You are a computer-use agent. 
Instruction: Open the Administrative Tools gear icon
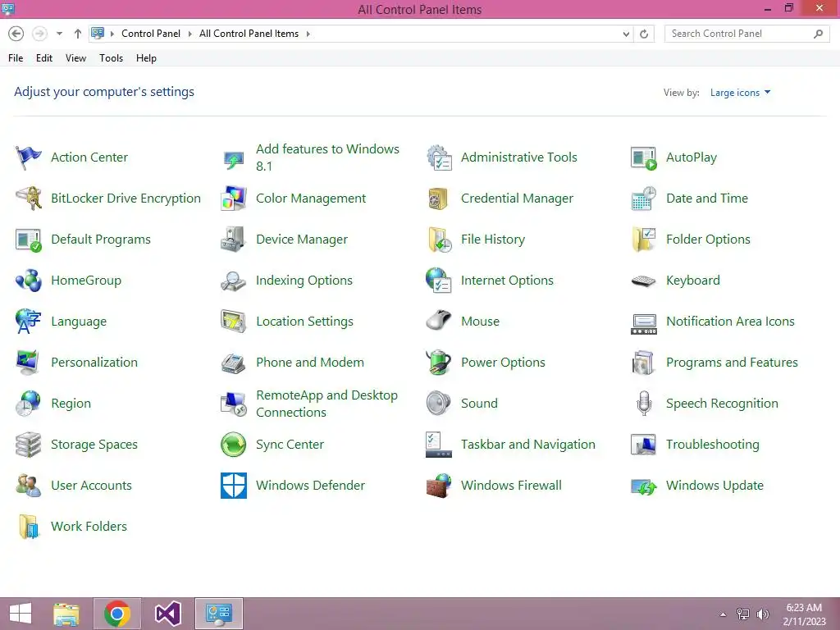point(439,157)
